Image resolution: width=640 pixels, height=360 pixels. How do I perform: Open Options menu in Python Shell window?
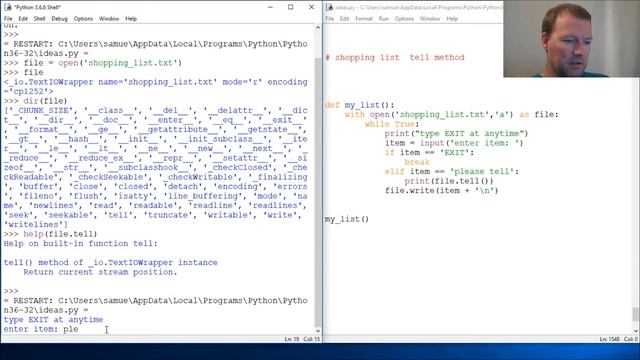[83, 19]
